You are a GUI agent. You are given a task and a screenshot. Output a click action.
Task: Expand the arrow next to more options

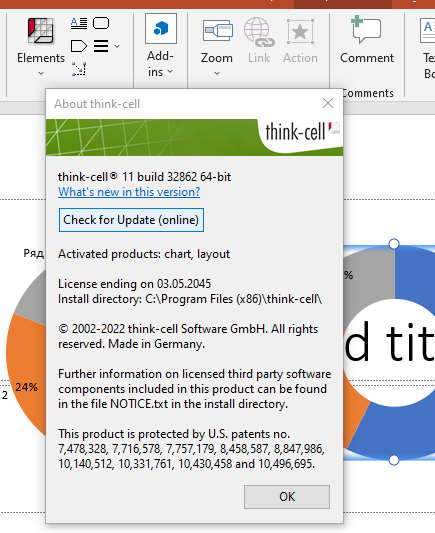point(117,46)
